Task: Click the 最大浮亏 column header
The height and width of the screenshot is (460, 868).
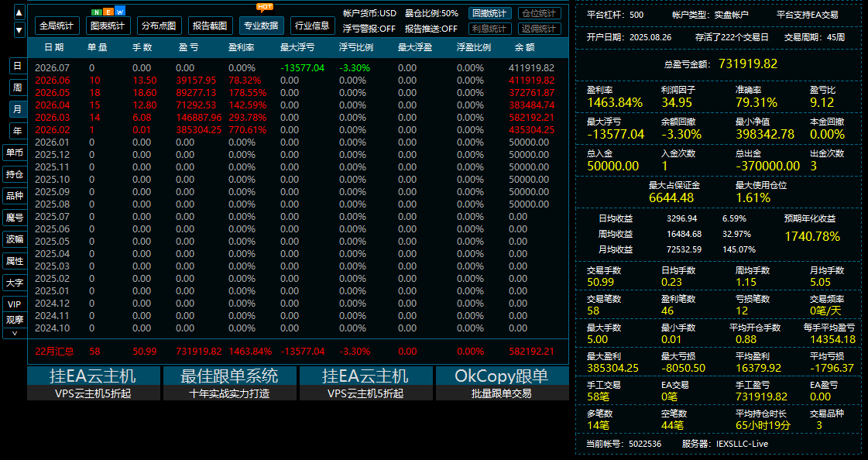Action: (297, 47)
